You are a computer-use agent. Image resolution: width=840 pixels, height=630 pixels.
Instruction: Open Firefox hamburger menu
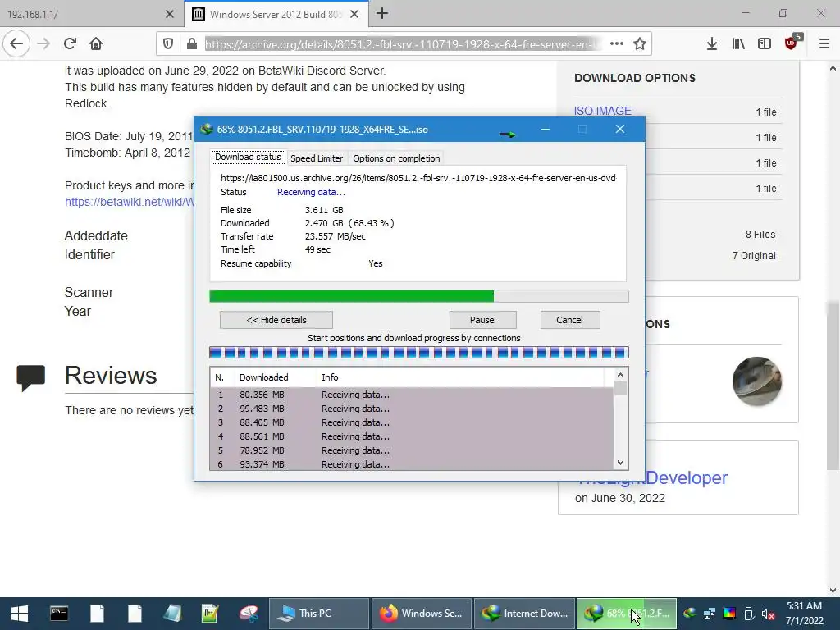click(x=824, y=44)
